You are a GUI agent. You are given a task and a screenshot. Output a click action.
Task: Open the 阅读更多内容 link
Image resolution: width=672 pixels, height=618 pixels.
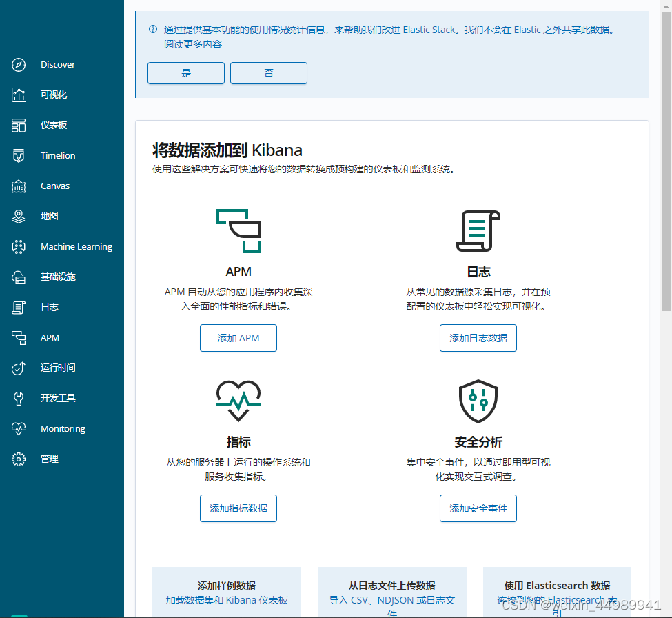click(x=193, y=44)
